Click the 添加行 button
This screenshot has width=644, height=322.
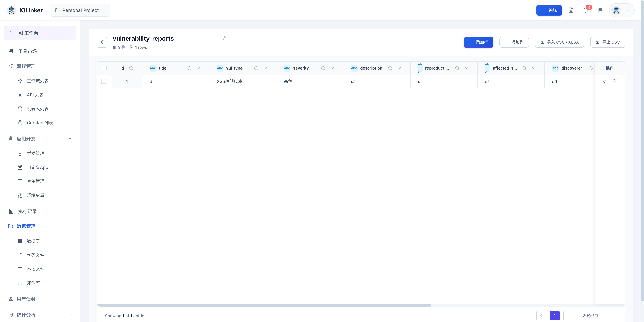click(478, 42)
